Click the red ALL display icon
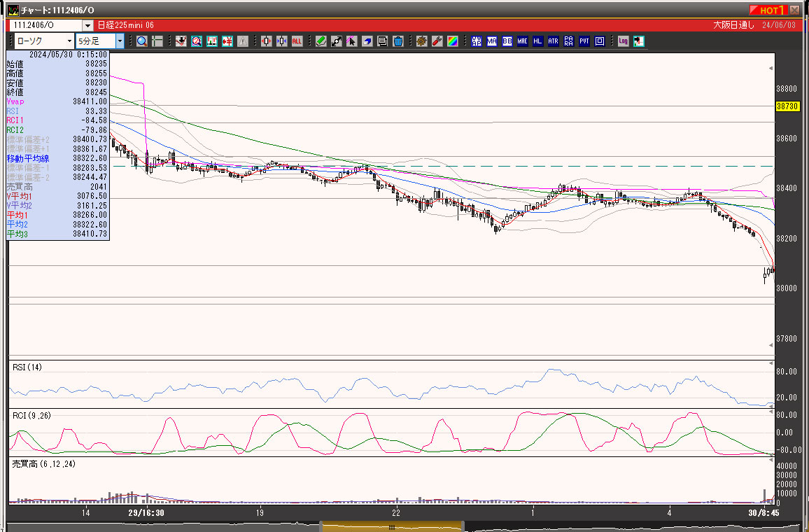 (297, 41)
